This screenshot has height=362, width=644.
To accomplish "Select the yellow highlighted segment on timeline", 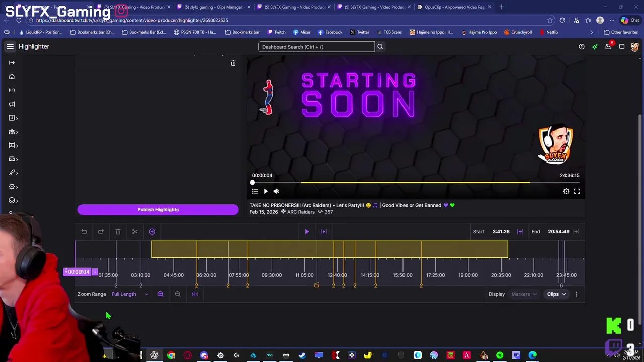I will [x=330, y=249].
